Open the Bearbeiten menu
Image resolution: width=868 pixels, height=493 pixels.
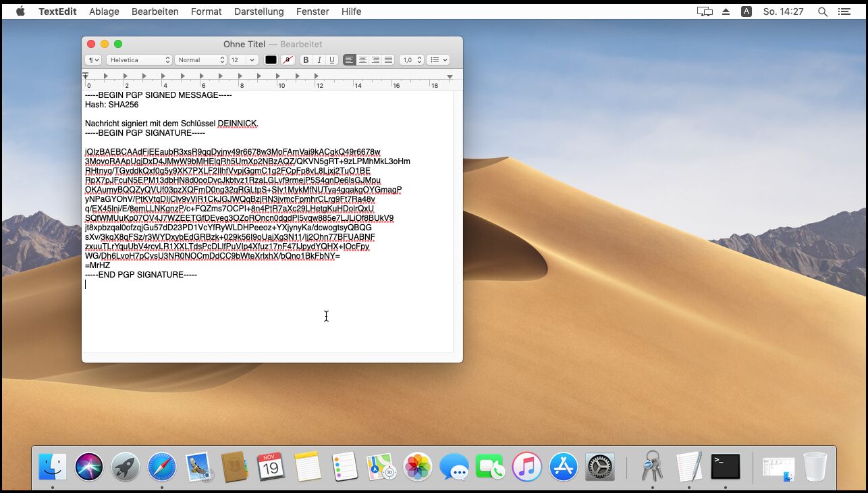[x=155, y=11]
